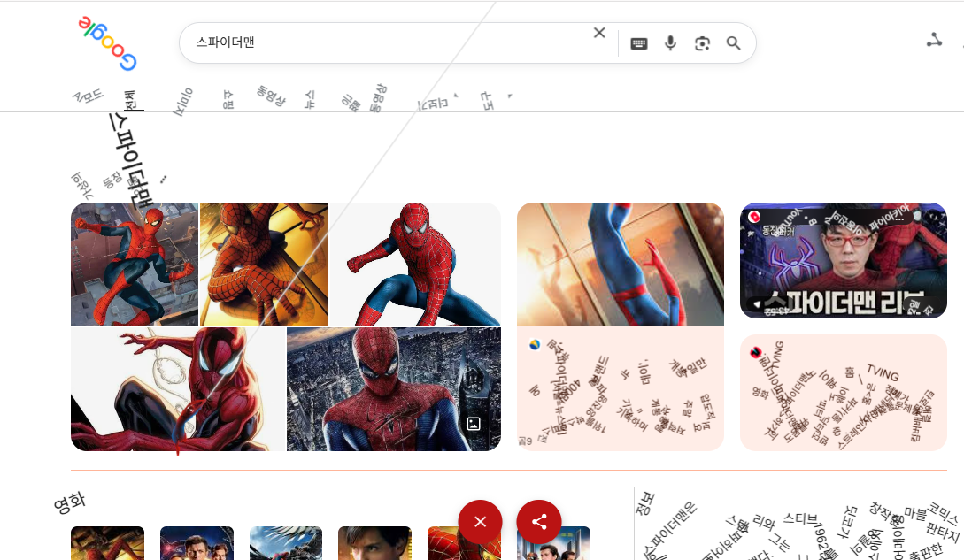Open the Amazing Spider-Man city skyline image

(394, 389)
